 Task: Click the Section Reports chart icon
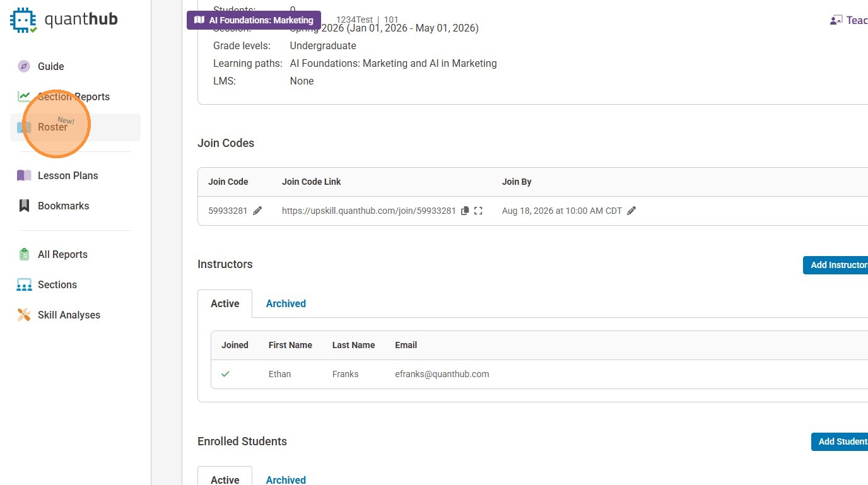tap(24, 96)
